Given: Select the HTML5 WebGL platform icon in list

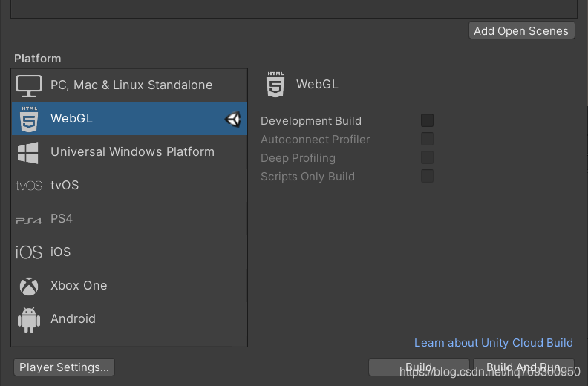Looking at the screenshot, I should [29, 119].
